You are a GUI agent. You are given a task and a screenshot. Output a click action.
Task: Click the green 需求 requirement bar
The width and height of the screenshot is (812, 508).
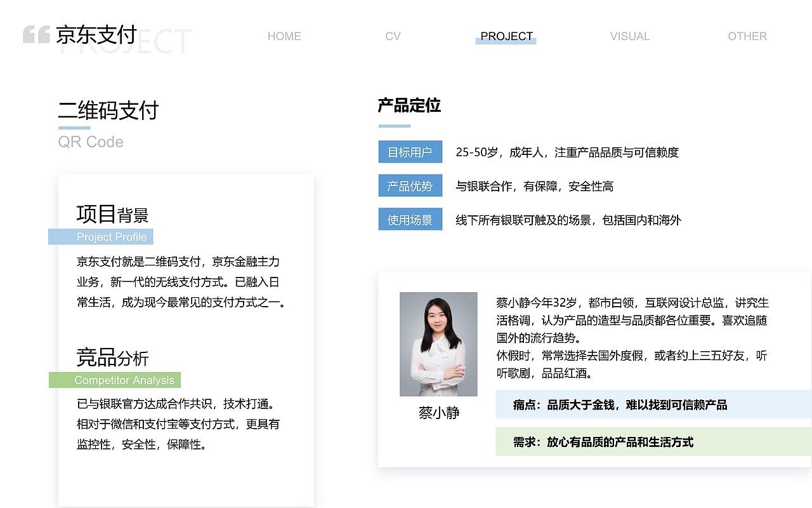pos(653,441)
